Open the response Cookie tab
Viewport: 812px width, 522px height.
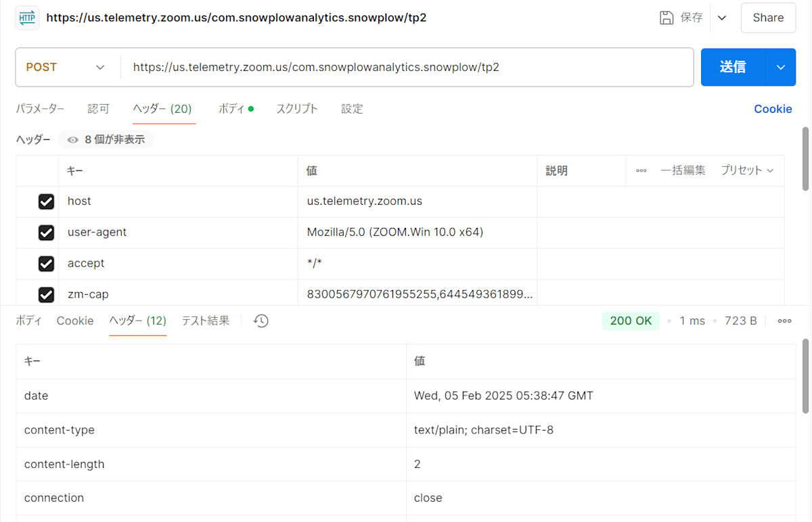pyautogui.click(x=75, y=321)
